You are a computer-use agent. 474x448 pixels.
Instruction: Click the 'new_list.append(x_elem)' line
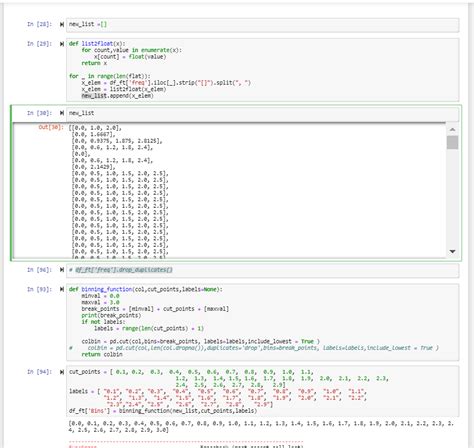pyautogui.click(x=118, y=96)
